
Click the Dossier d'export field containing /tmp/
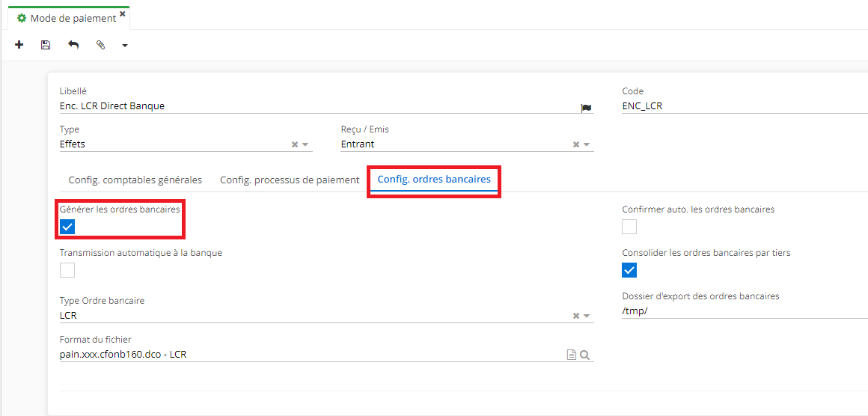[741, 311]
